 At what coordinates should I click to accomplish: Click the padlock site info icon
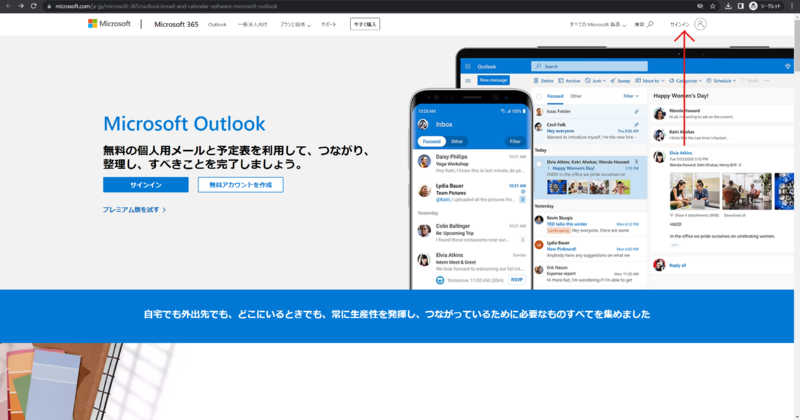click(49, 6)
